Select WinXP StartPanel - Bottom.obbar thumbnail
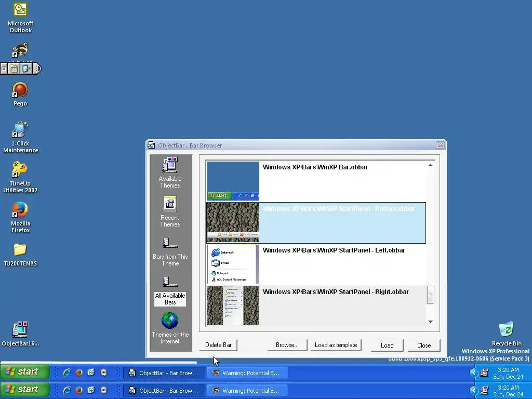Image resolution: width=532 pixels, height=399 pixels. (233, 222)
